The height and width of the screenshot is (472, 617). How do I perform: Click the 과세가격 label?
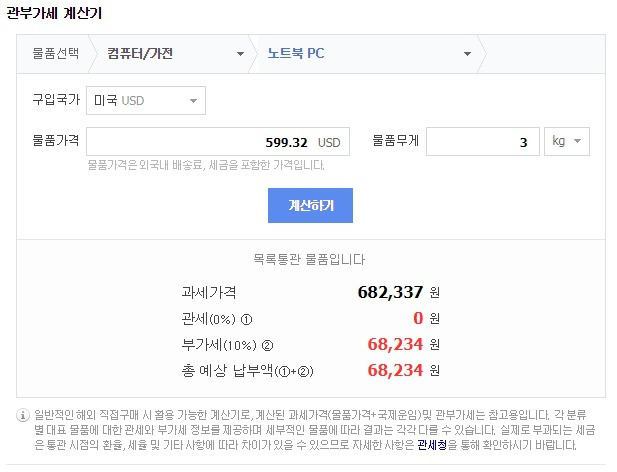209,292
